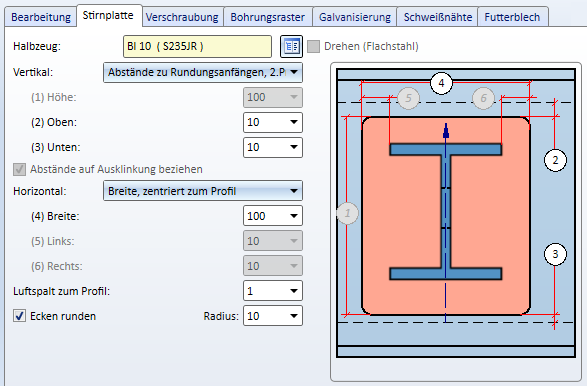Click the Halbzeug field showing Bl 10 (S235JR)
The height and width of the screenshot is (386, 587).
197,46
